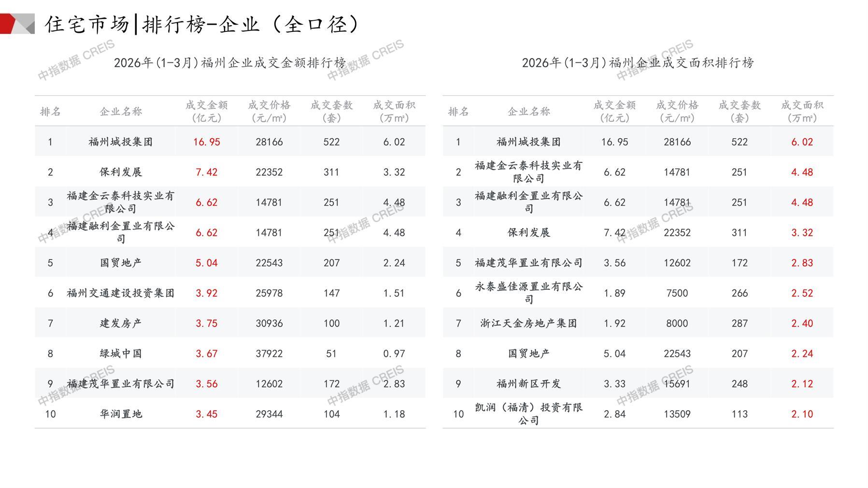Select 企业名称 header in the 成交金额 ranking table
Viewport: 868px width, 488px height.
click(121, 112)
